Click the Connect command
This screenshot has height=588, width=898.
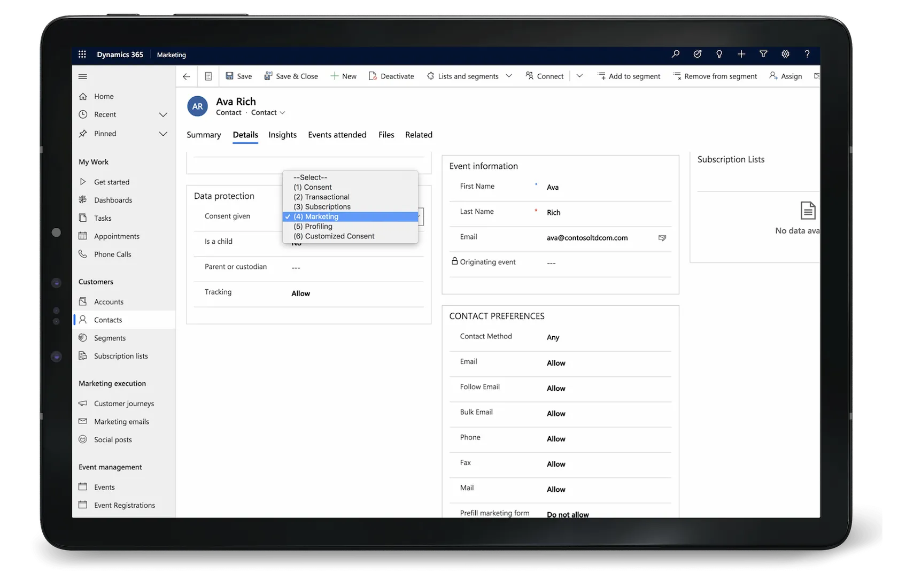click(544, 76)
